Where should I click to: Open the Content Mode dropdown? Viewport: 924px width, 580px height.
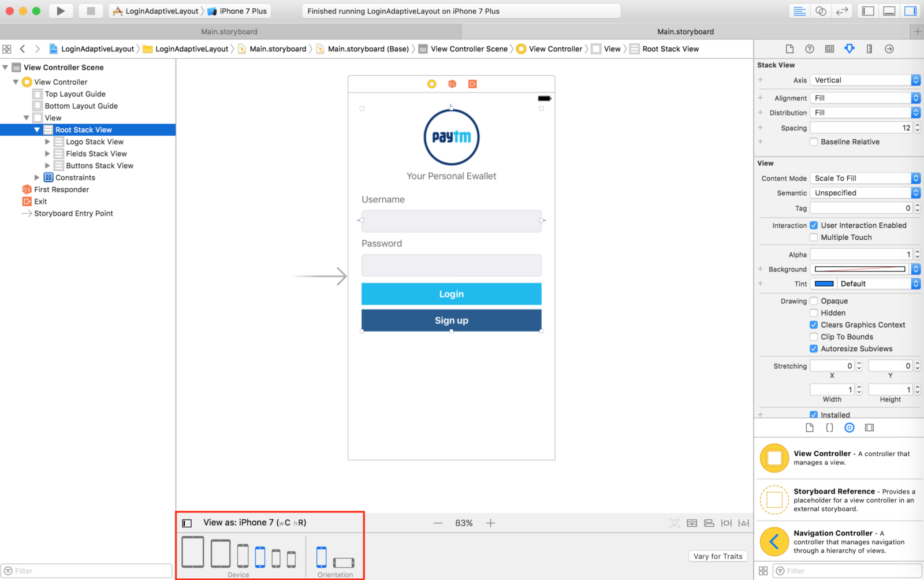click(865, 179)
